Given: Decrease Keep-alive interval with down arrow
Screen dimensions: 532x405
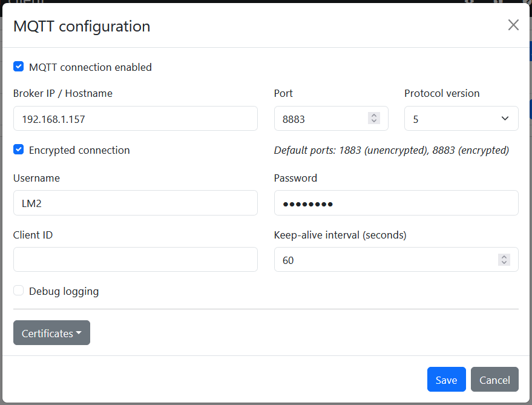Looking at the screenshot, I should (x=504, y=263).
